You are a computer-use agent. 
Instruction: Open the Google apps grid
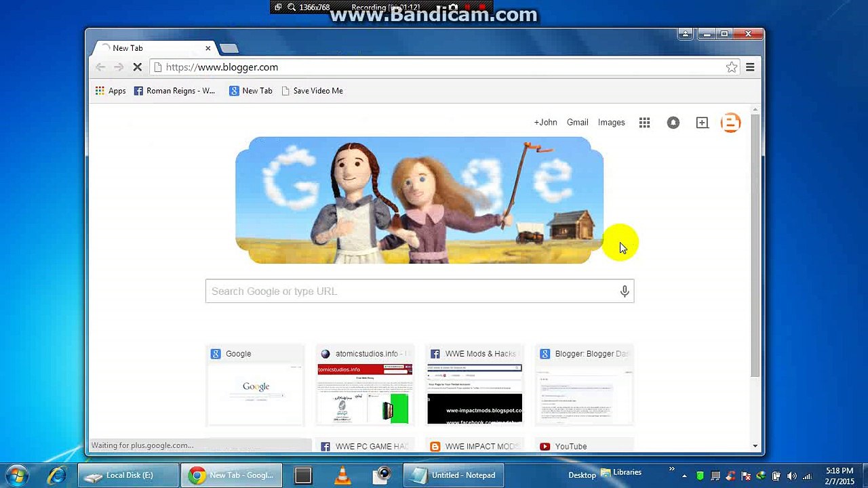pos(644,123)
